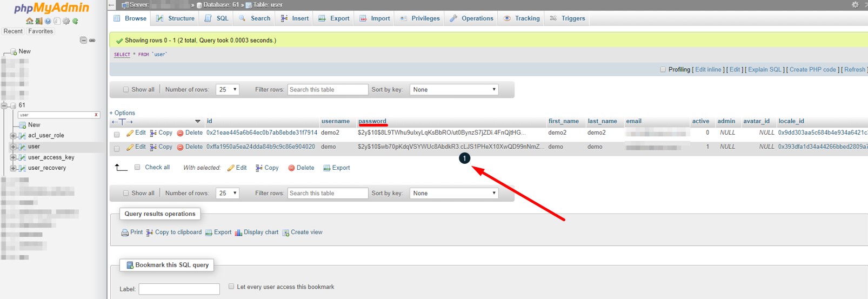Click the green reload navigation panel icon
868x299 pixels.
pyautogui.click(x=75, y=21)
